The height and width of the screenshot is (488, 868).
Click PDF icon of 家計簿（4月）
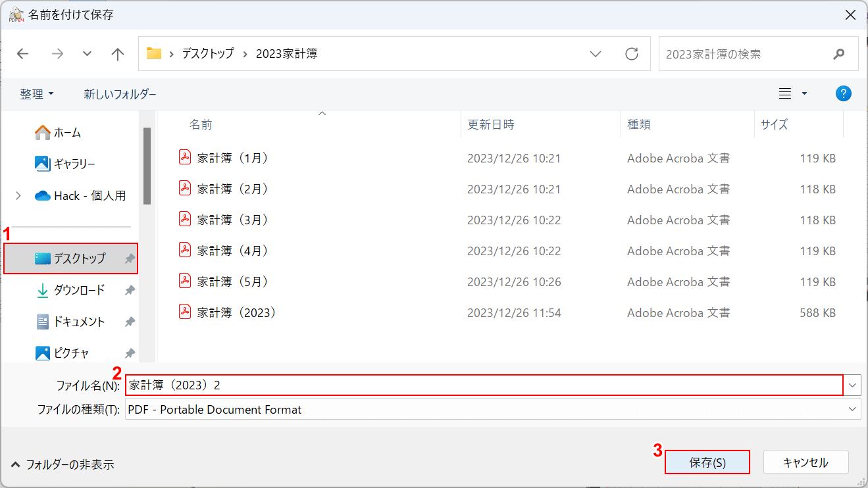click(x=185, y=250)
